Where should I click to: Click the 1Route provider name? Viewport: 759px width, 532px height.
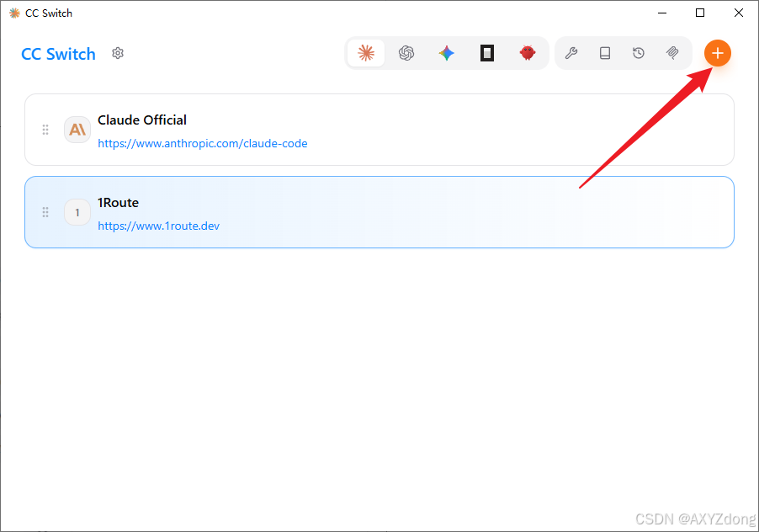[118, 202]
